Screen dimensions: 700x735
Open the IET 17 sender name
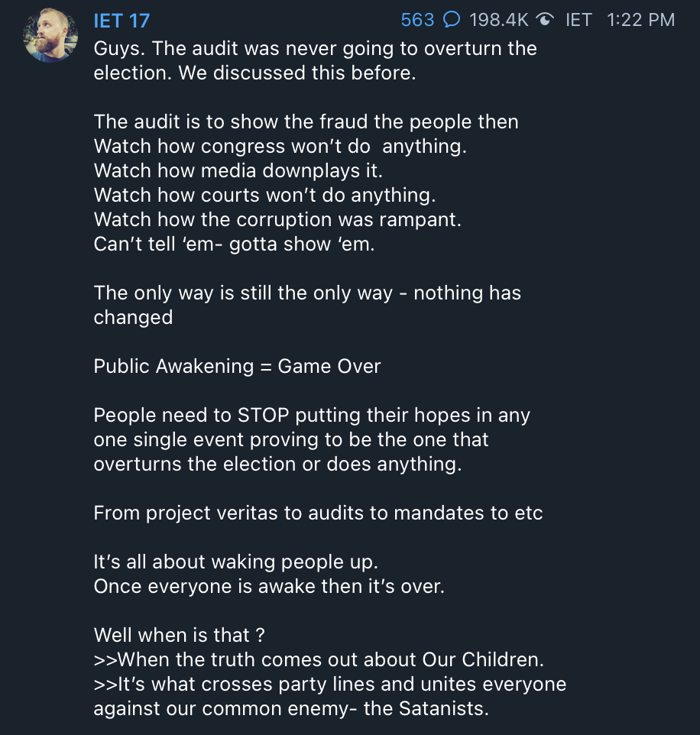tap(122, 21)
